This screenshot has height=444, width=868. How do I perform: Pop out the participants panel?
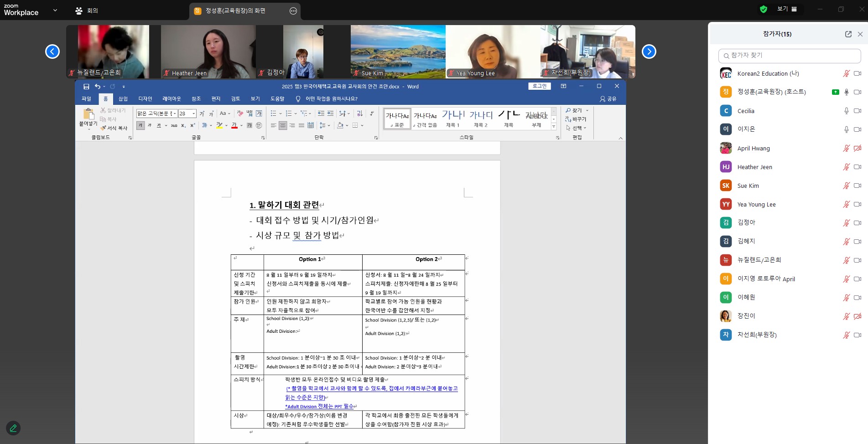click(x=848, y=34)
